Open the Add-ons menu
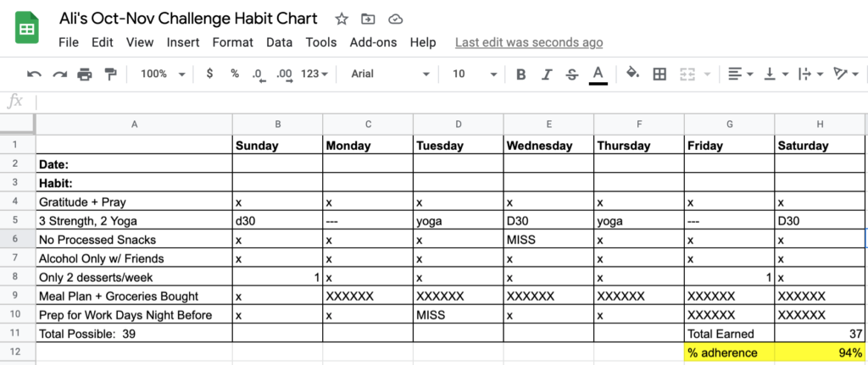The width and height of the screenshot is (868, 365). click(x=373, y=42)
